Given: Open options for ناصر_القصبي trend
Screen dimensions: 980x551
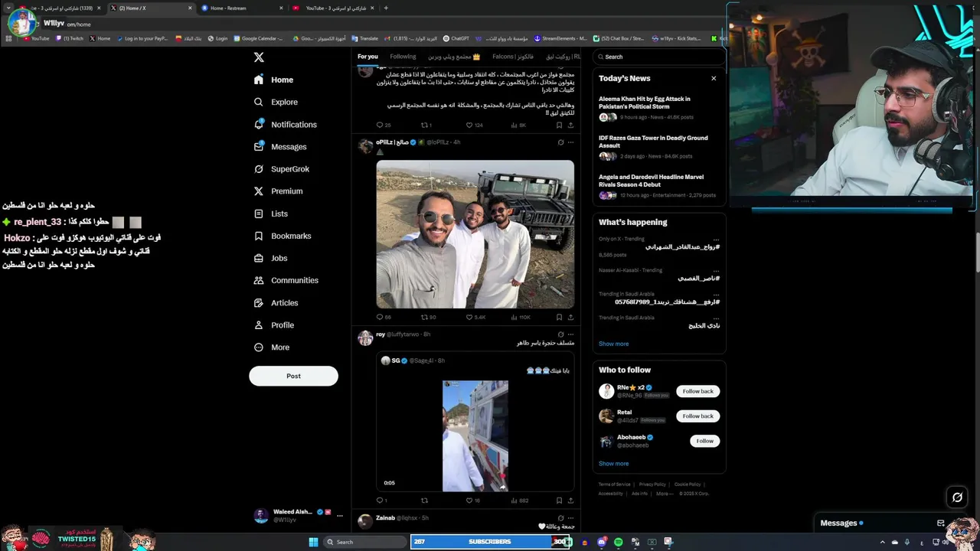Looking at the screenshot, I should point(716,270).
